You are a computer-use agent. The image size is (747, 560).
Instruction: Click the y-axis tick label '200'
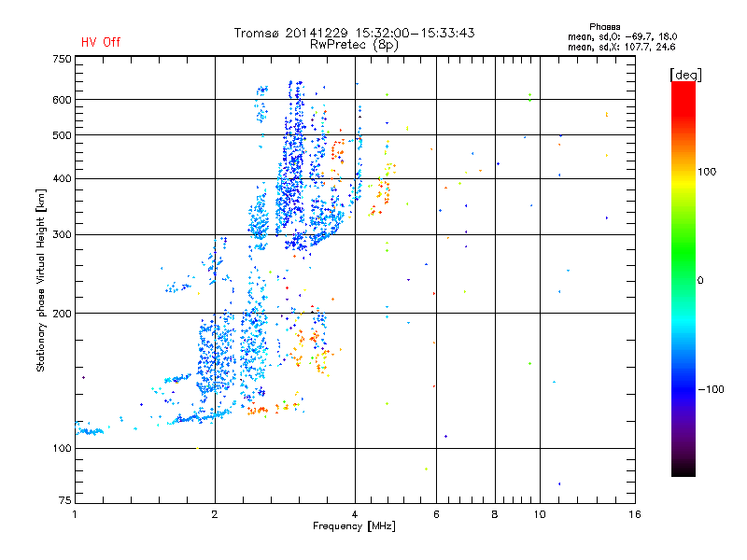point(62,314)
